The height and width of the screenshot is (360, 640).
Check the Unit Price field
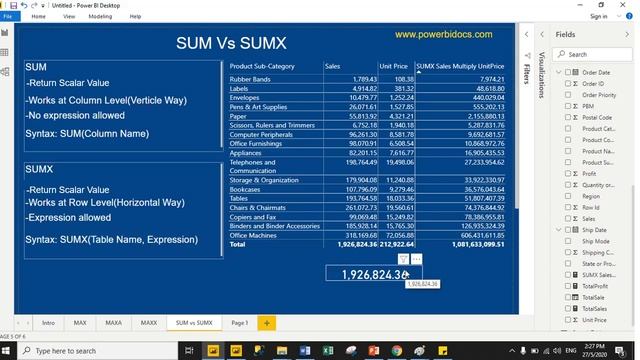[x=568, y=320]
